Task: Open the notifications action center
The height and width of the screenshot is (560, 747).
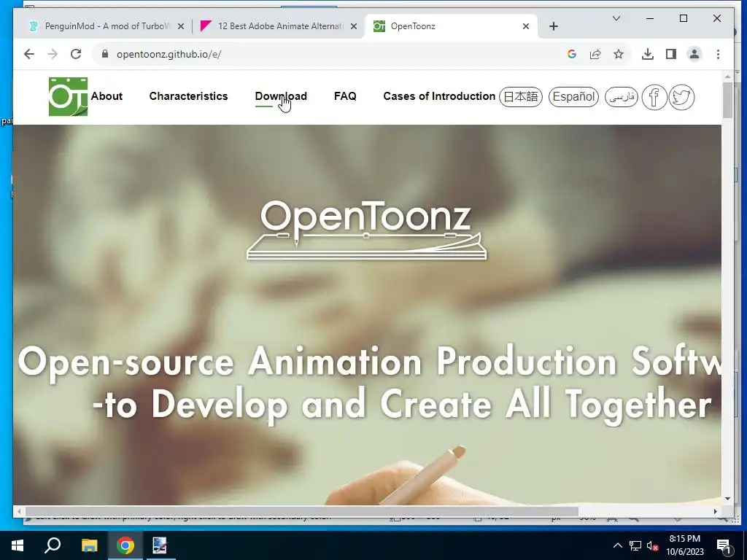Action: (x=724, y=545)
